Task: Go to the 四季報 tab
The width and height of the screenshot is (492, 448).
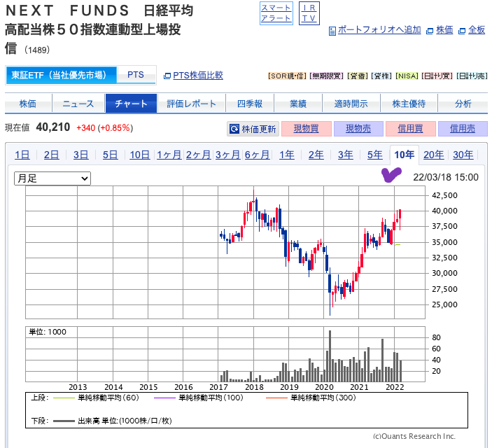Action: [250, 104]
